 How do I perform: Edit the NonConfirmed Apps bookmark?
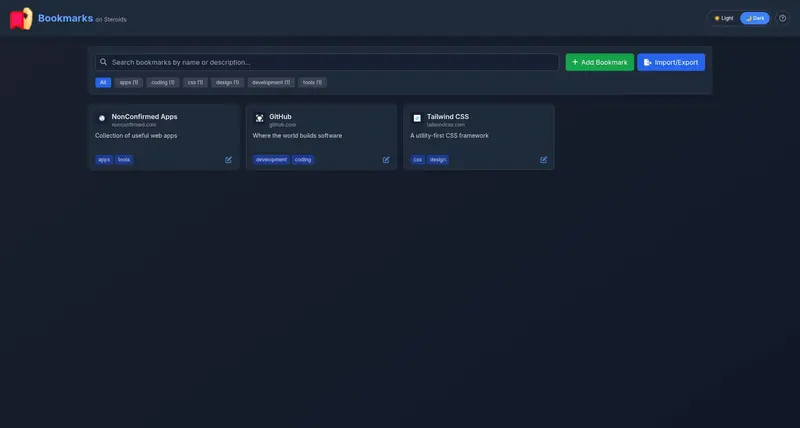tap(229, 160)
